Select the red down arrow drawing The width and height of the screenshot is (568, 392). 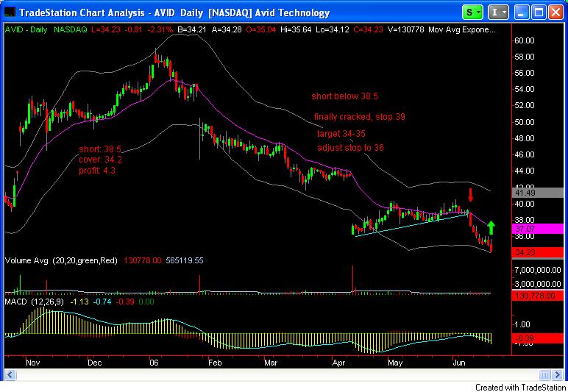click(x=470, y=195)
